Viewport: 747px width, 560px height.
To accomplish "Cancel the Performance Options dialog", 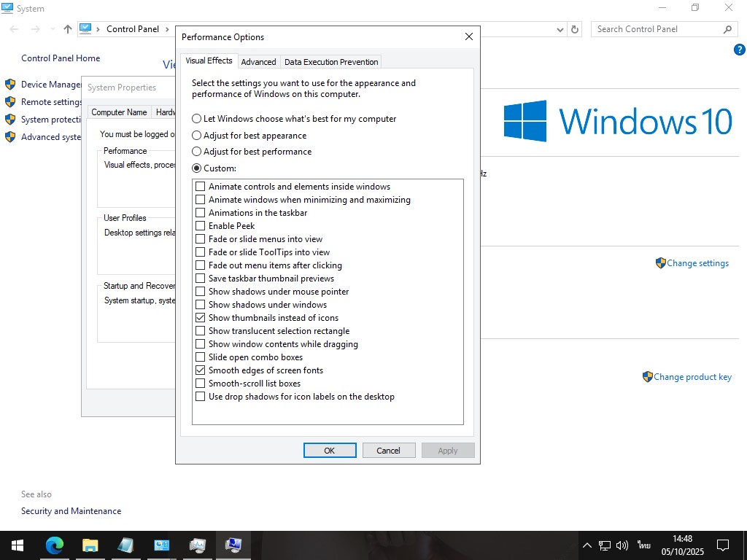I will click(x=388, y=451).
